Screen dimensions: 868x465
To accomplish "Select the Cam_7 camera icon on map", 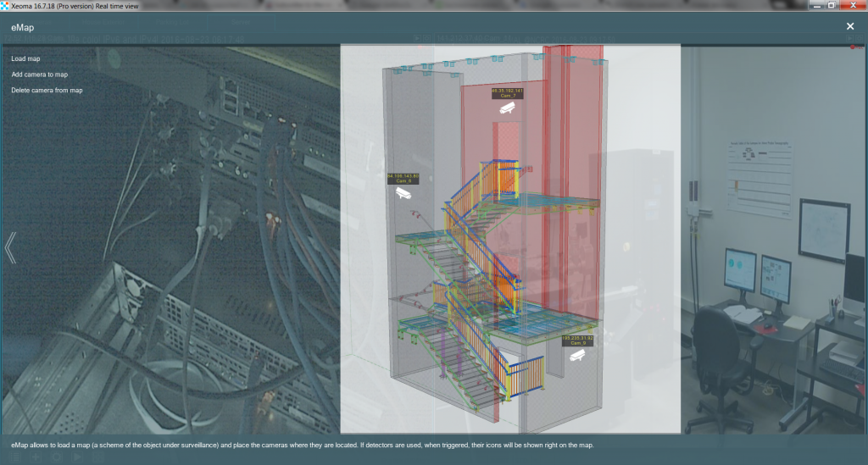I will tap(507, 108).
